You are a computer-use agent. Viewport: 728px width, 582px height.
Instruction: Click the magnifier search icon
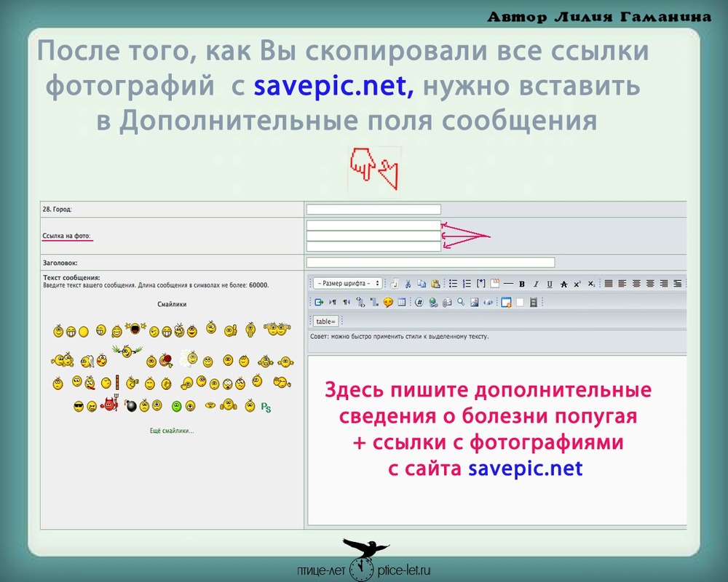[461, 303]
